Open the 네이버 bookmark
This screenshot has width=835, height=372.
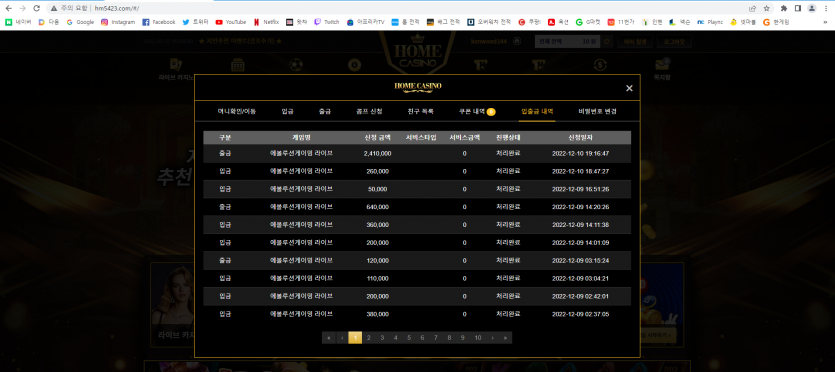[18, 22]
